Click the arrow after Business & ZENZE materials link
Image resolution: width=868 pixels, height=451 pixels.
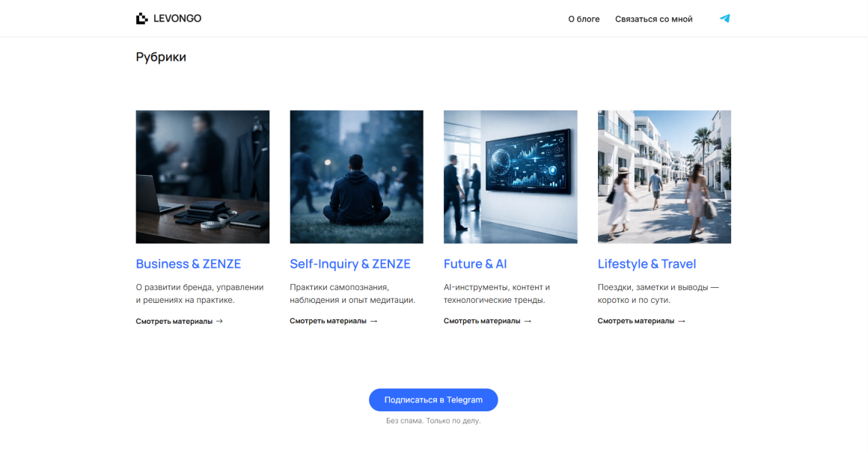(x=219, y=321)
